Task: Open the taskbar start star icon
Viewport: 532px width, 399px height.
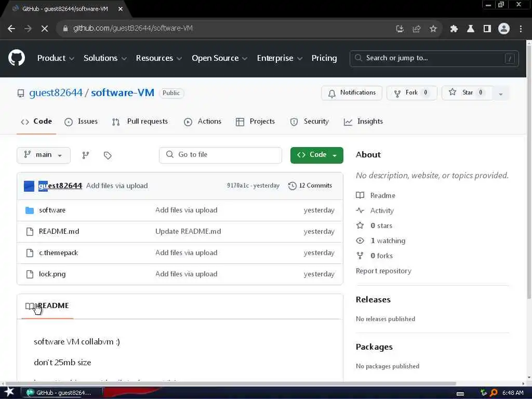Action: pyautogui.click(x=9, y=393)
